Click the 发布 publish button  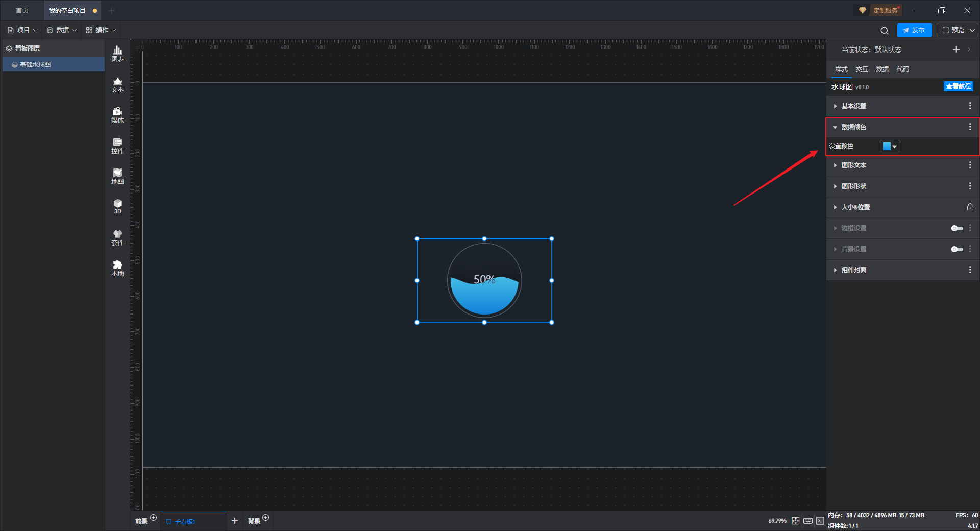click(x=914, y=30)
